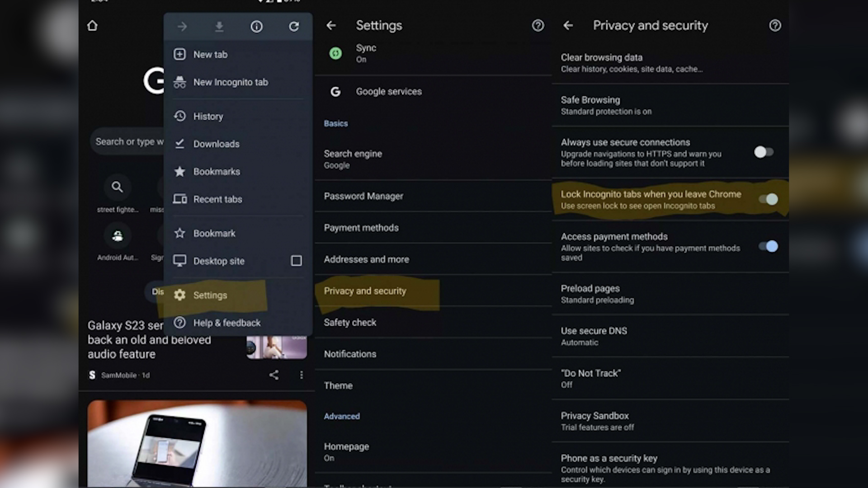
Task: Open History from the Chrome menu
Action: tap(238, 116)
